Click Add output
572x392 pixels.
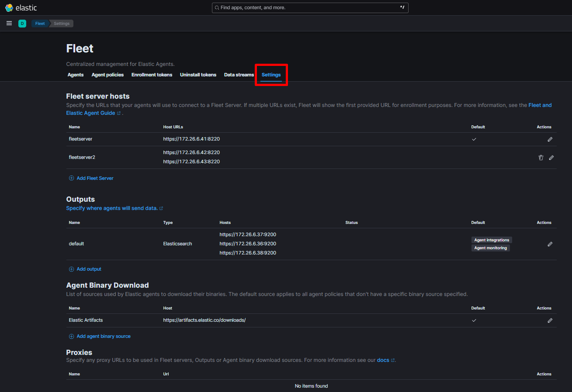click(89, 269)
